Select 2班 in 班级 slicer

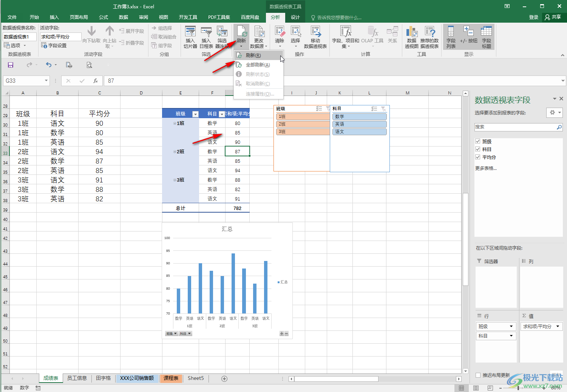point(303,124)
